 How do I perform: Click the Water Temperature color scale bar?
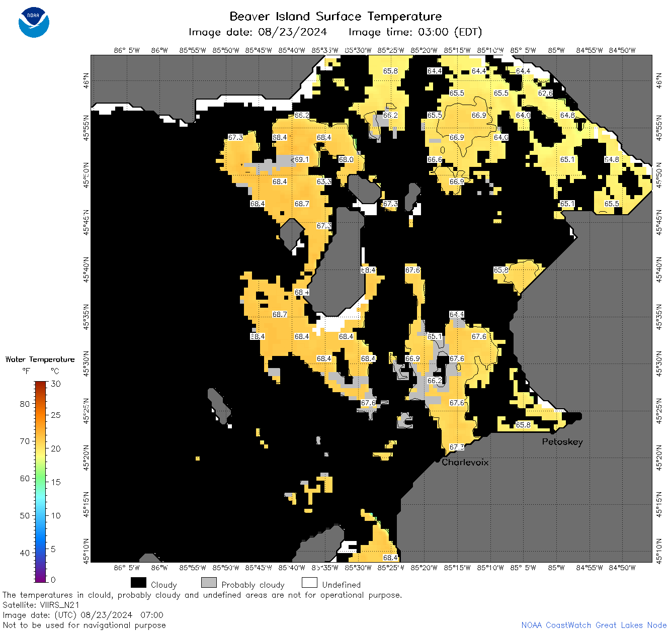41,482
